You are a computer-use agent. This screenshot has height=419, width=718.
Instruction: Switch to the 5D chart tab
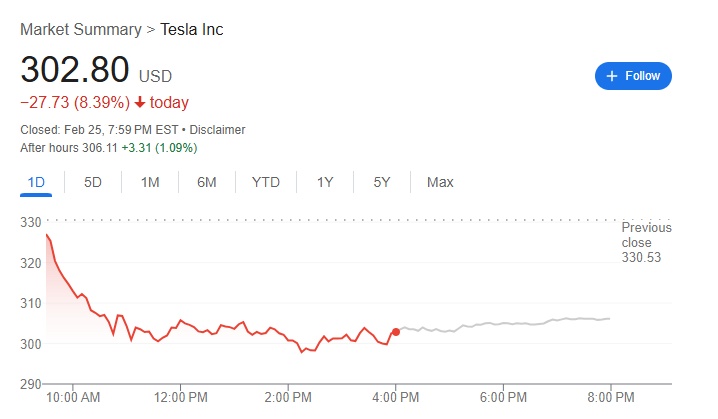click(93, 182)
